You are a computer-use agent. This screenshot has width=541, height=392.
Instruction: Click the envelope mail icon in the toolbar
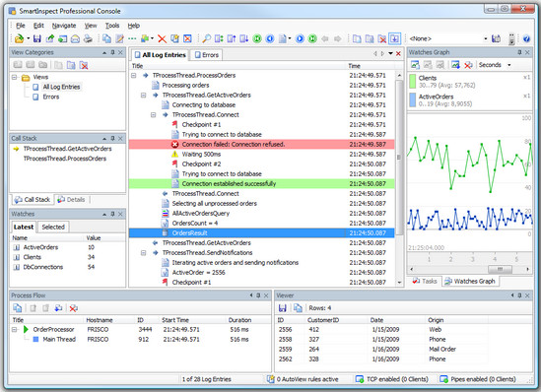pyautogui.click(x=75, y=39)
